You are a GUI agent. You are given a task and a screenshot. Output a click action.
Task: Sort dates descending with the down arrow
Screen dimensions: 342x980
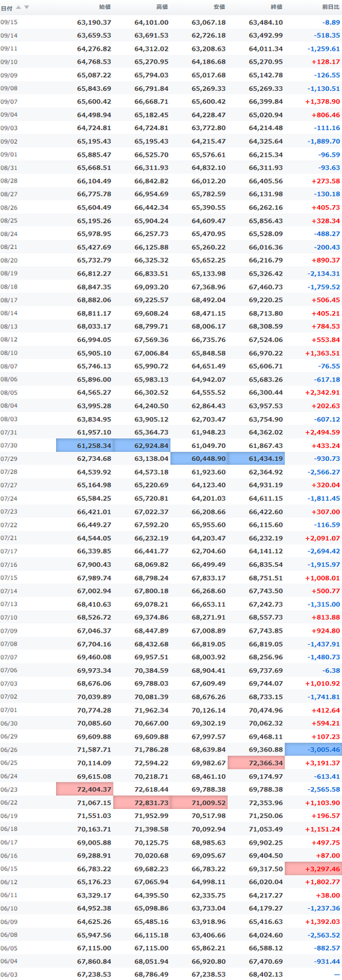pos(27,7)
